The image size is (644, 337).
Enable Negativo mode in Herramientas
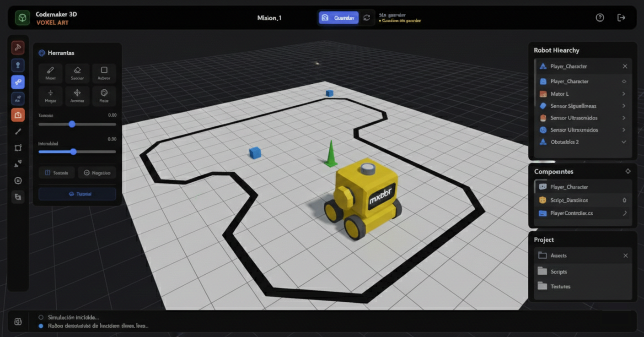97,173
